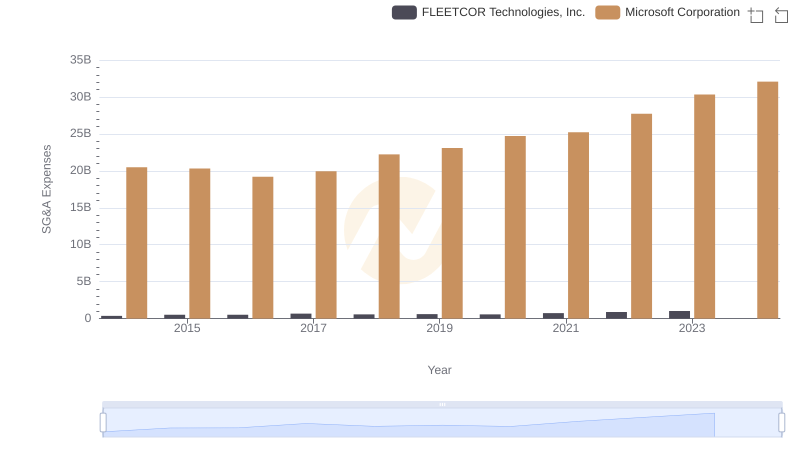Click the data zoom preview area
This screenshot has height=461, width=800.
click(442, 423)
